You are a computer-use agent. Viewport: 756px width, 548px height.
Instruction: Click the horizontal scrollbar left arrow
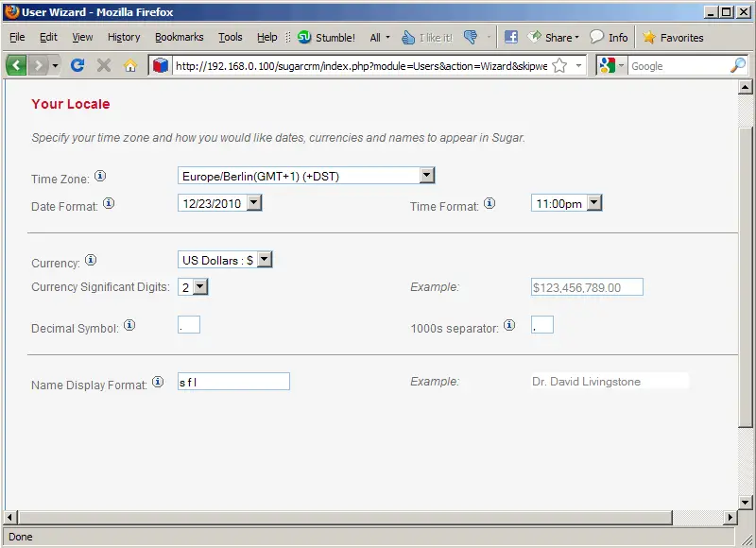coord(10,518)
